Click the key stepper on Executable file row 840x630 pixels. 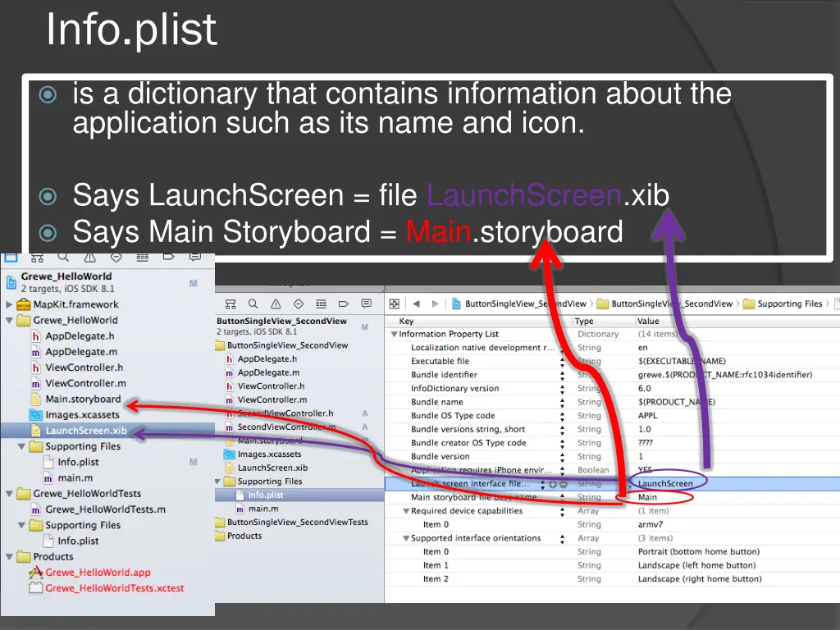tap(562, 362)
